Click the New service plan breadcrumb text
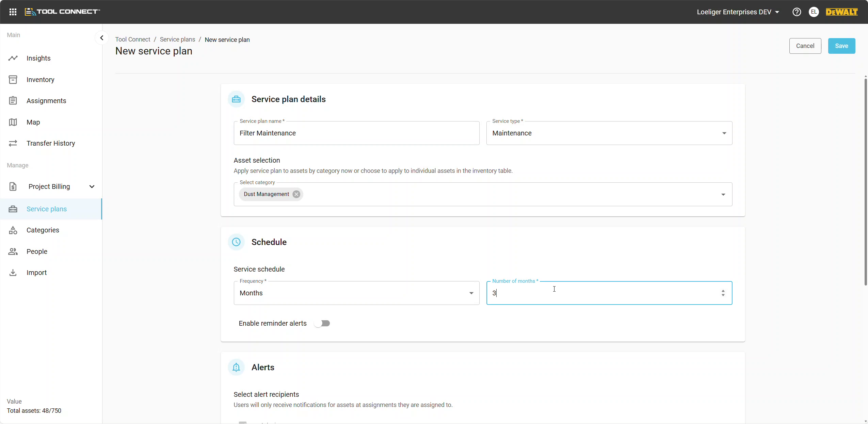Screen dimensions: 868x424 (x=227, y=39)
